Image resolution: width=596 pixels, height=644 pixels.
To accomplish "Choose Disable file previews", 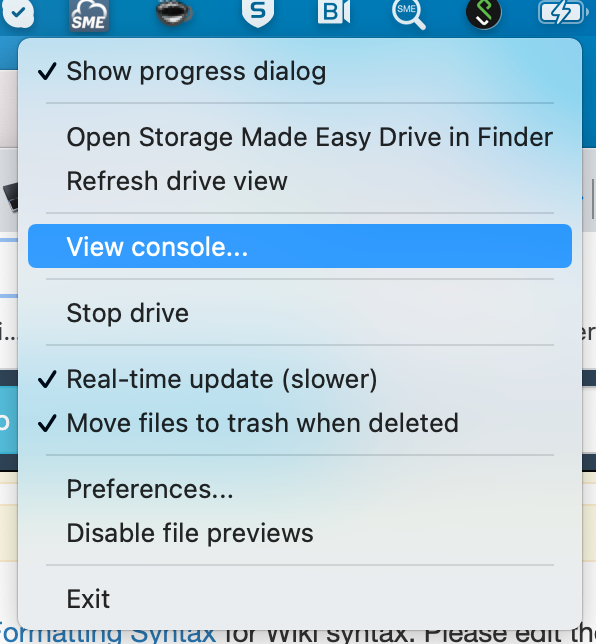I will [x=300, y=533].
